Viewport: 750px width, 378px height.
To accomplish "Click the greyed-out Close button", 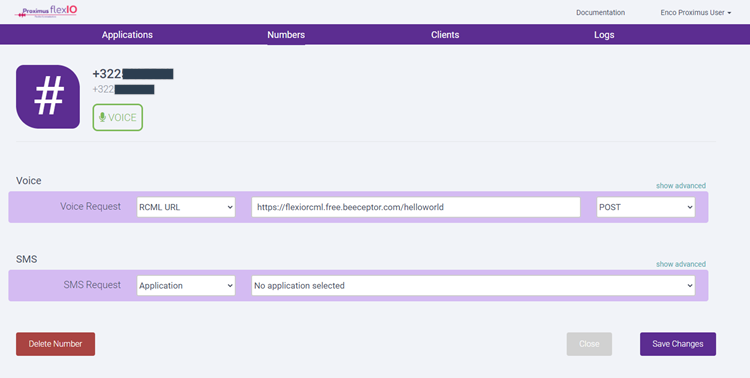I will pyautogui.click(x=589, y=344).
